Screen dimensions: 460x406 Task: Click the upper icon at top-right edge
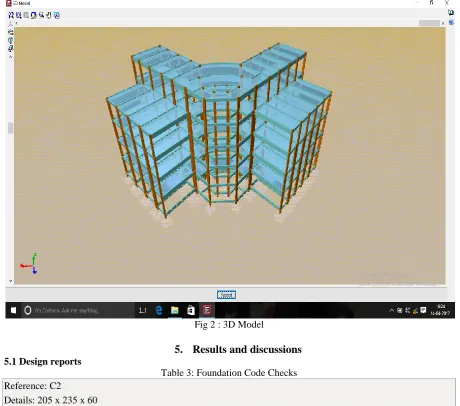[451, 13]
